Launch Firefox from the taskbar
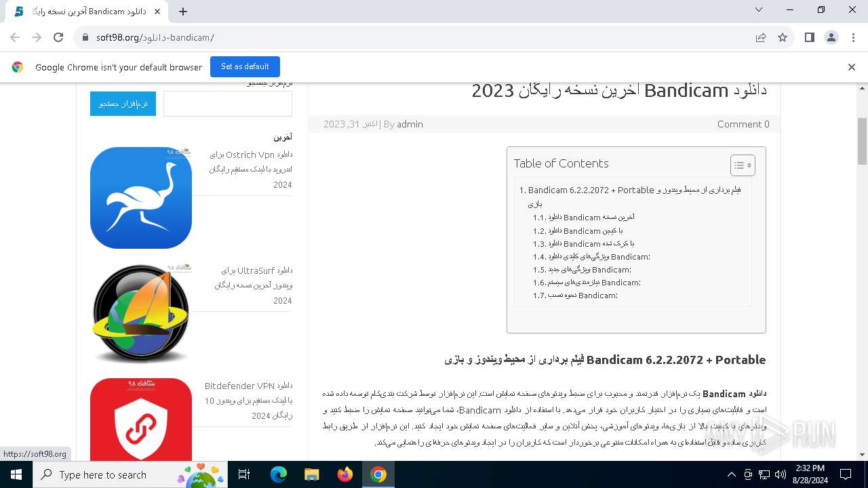Viewport: 868px width, 488px height. [x=345, y=474]
